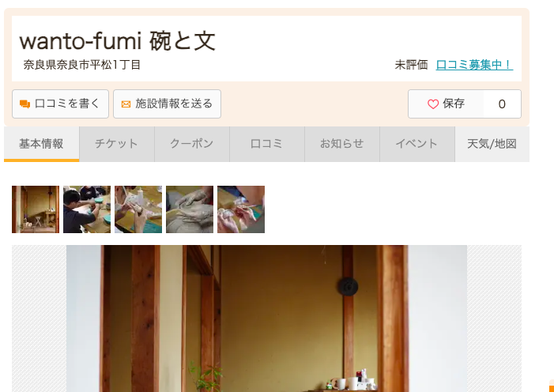The height and width of the screenshot is (392, 554).
Task: Click the orange envelope icon
Action: pos(126,104)
